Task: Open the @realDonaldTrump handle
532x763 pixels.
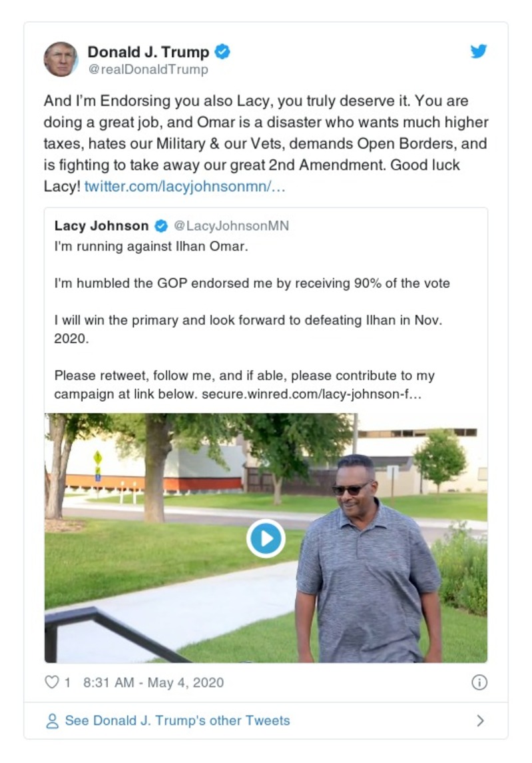Action: (148, 69)
